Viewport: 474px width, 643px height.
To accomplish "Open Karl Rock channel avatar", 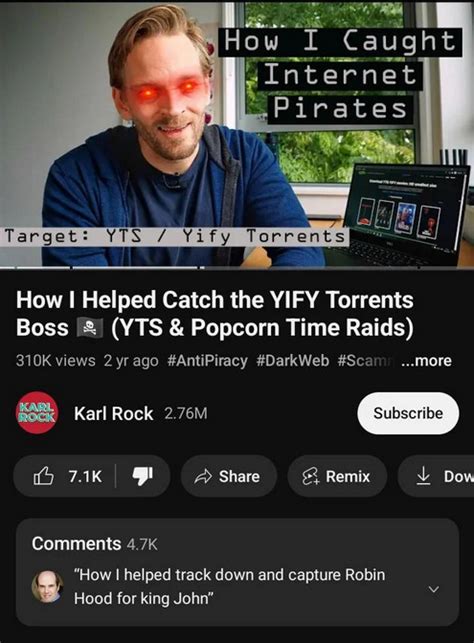I will tap(36, 413).
